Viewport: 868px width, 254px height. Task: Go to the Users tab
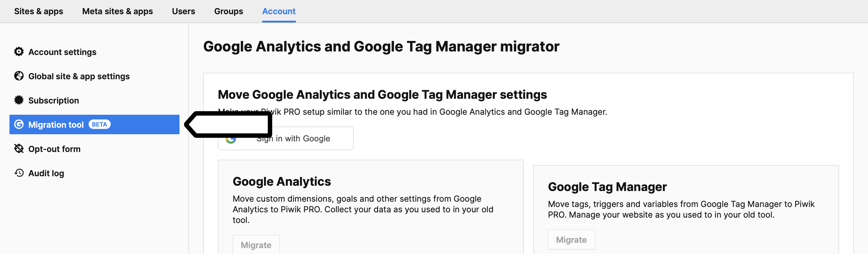[183, 11]
